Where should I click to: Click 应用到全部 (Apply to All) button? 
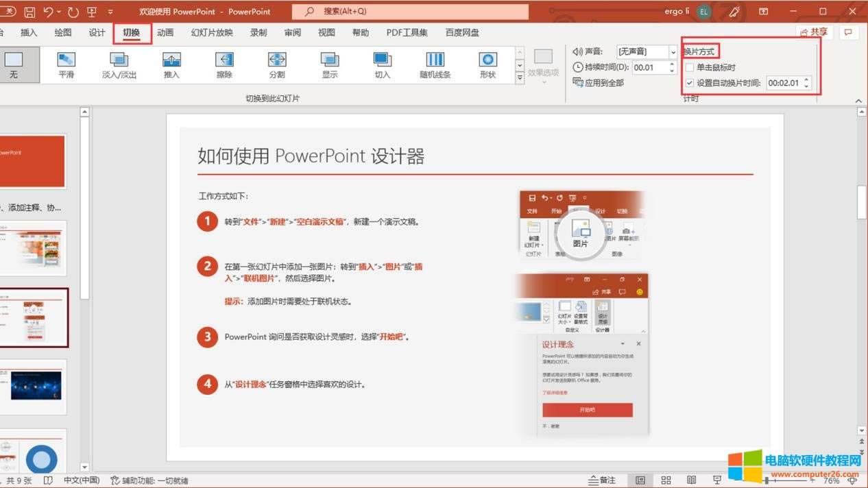599,82
